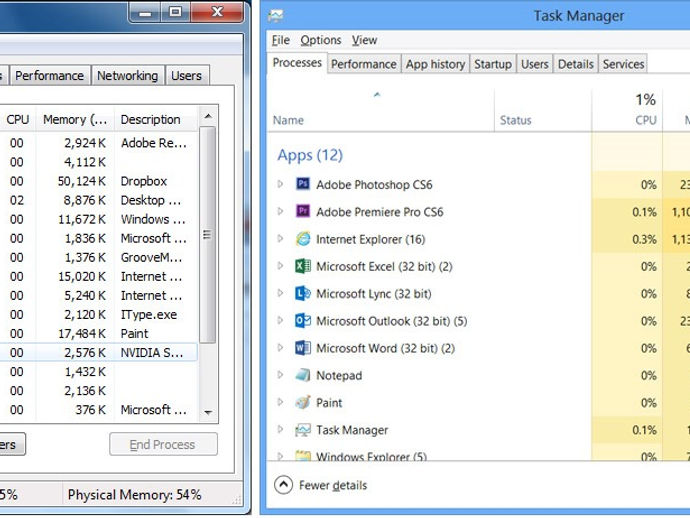Viewport: 690px width, 518px height.
Task: Expand the Microsoft Word (32 bit) group
Action: click(x=280, y=348)
